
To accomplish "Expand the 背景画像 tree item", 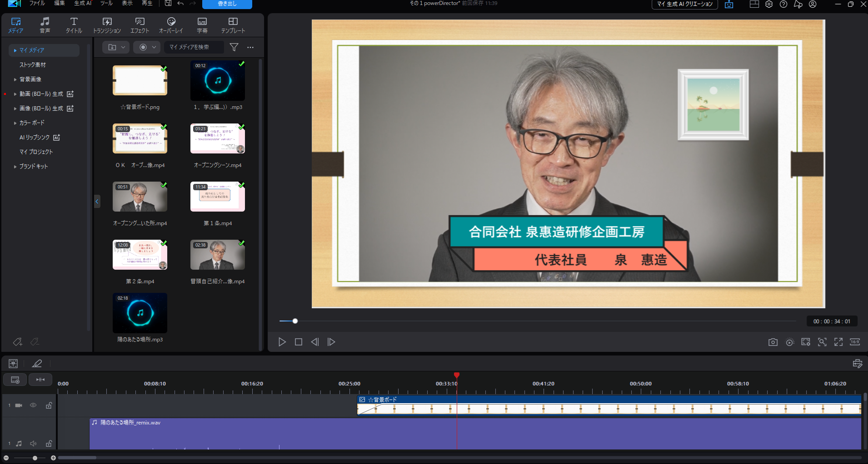I will (15, 79).
